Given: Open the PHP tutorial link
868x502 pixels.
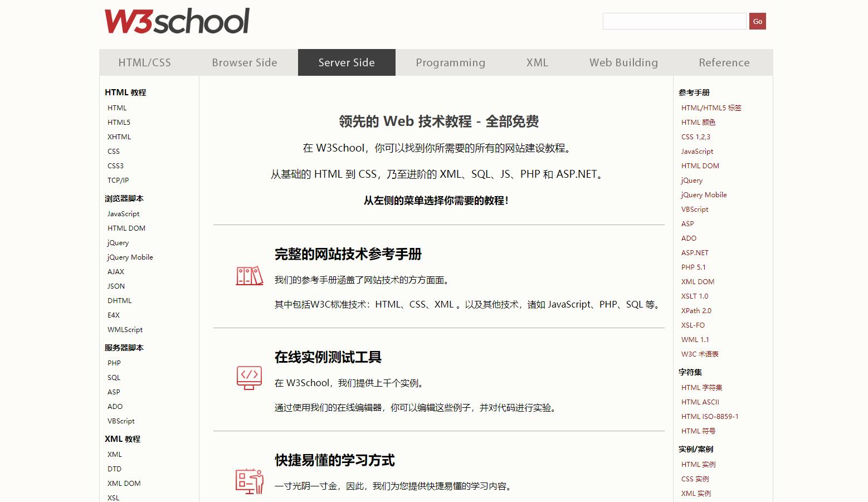Looking at the screenshot, I should coord(114,363).
